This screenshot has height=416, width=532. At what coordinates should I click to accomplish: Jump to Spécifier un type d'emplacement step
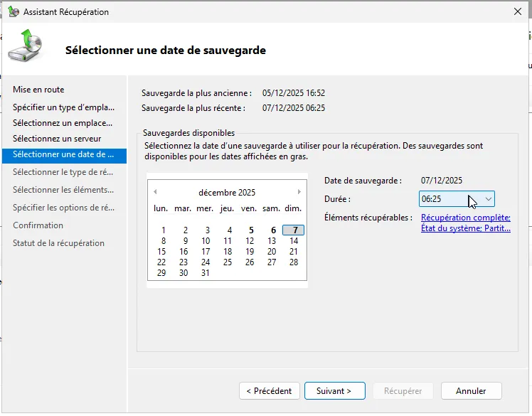click(x=63, y=107)
